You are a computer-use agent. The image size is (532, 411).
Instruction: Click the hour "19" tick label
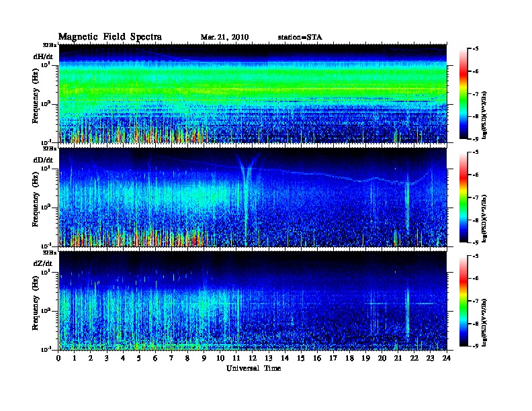tap(365, 358)
